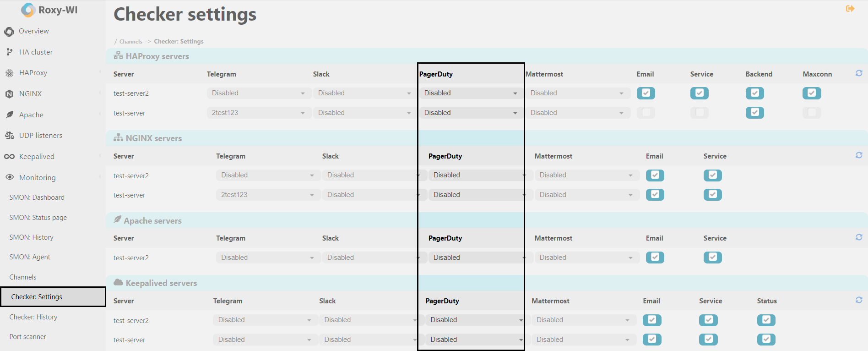
Task: Click the Roxy-WI logo icon
Action: [x=28, y=10]
